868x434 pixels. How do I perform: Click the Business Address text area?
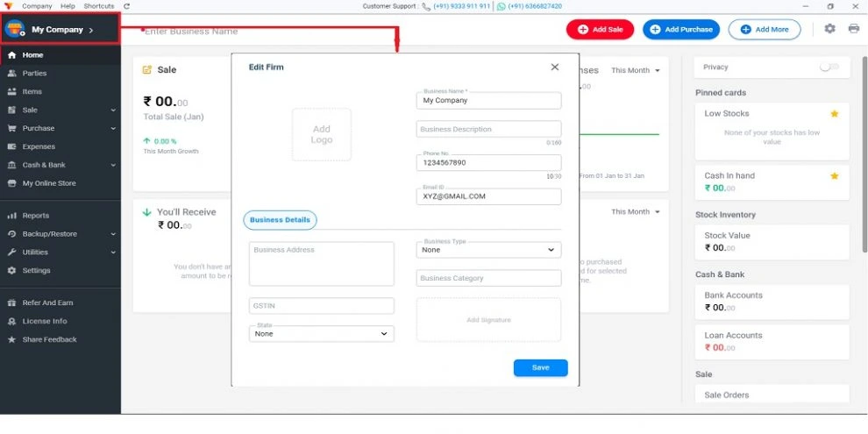coord(322,264)
